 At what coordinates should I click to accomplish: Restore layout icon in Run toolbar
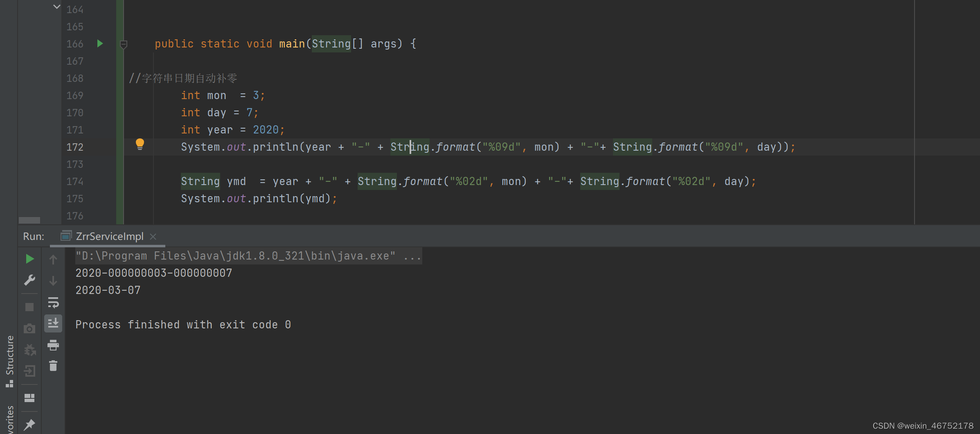click(x=29, y=398)
